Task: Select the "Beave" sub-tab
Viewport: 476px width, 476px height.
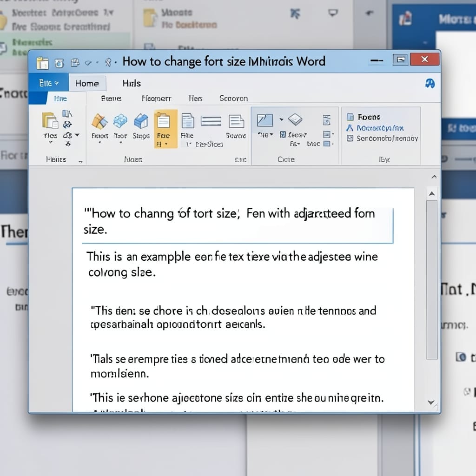Action: coord(111,99)
